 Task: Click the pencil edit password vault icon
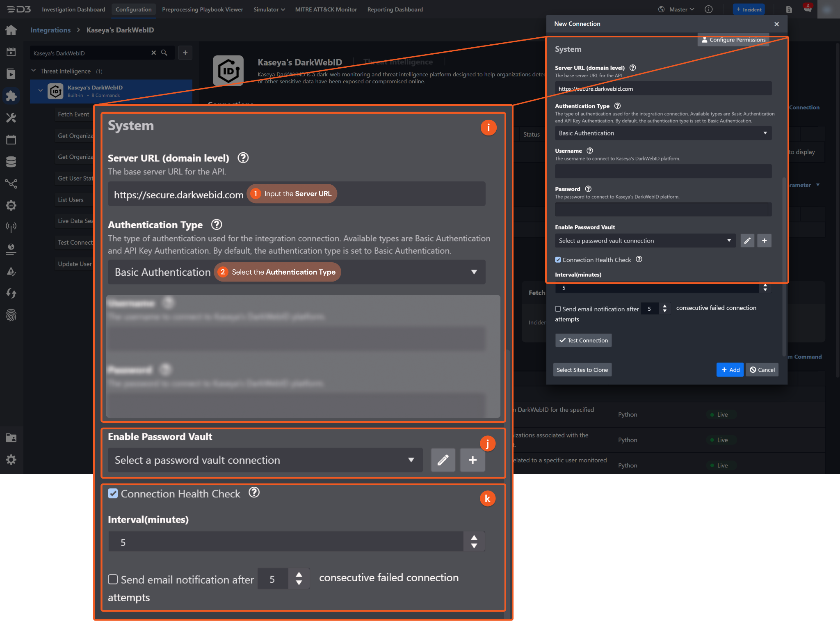click(747, 241)
